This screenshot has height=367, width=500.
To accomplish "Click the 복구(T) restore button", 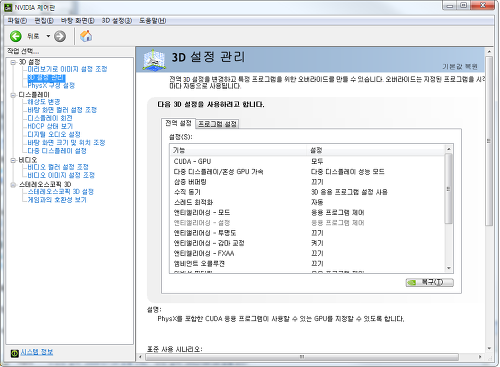I will coord(430,282).
